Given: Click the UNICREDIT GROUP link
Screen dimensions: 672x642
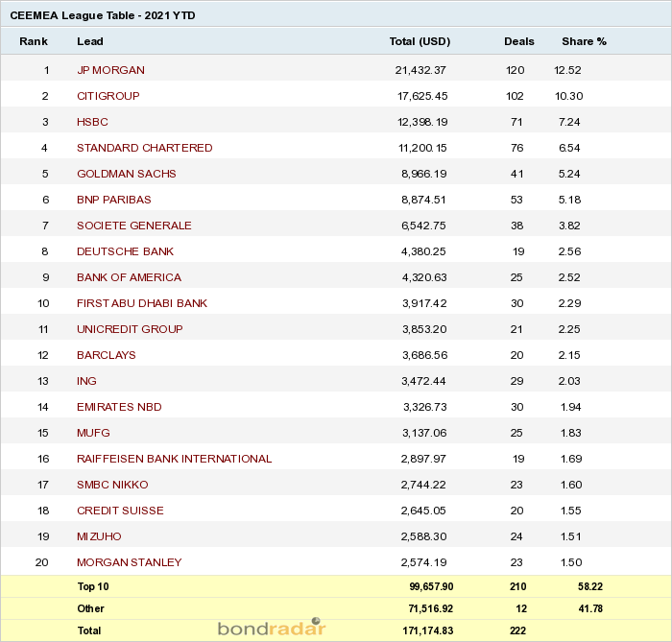Looking at the screenshot, I should tap(130, 329).
